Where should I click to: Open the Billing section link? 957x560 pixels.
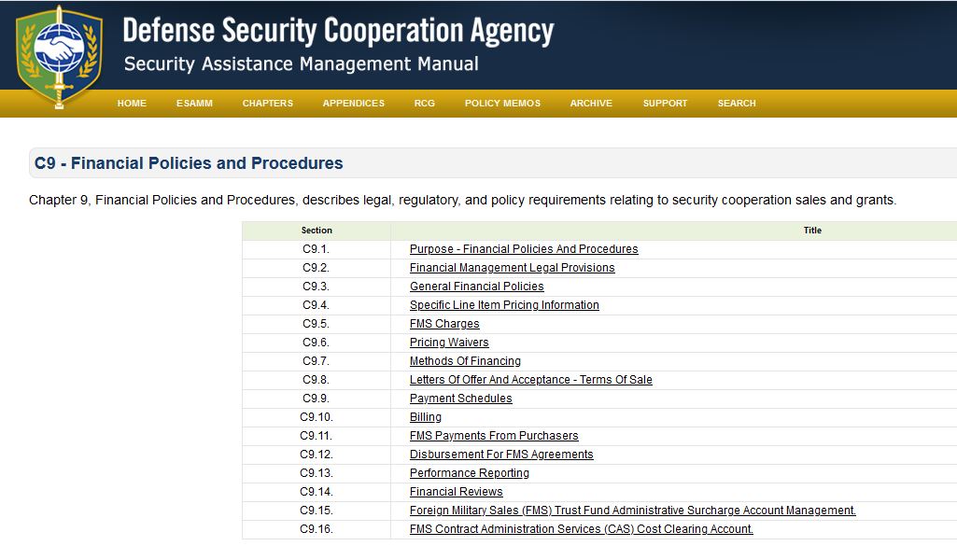point(426,417)
